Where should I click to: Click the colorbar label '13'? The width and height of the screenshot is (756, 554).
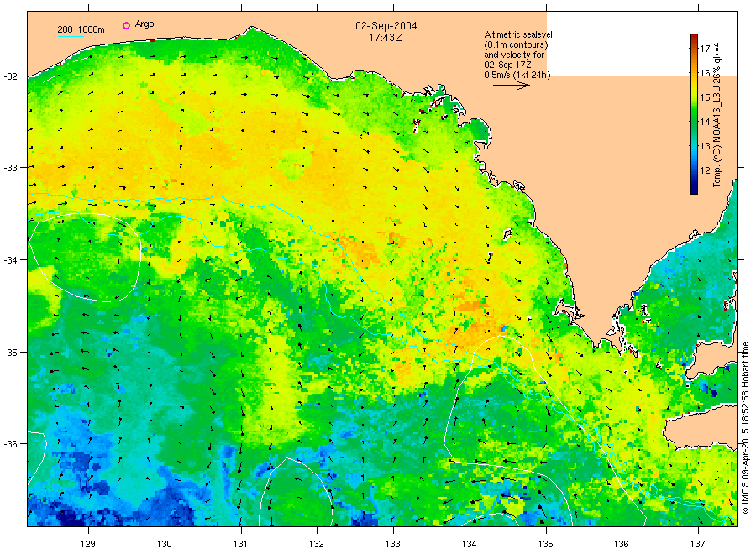click(x=706, y=146)
